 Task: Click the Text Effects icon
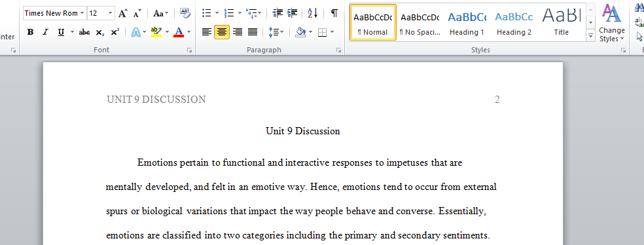(x=136, y=32)
